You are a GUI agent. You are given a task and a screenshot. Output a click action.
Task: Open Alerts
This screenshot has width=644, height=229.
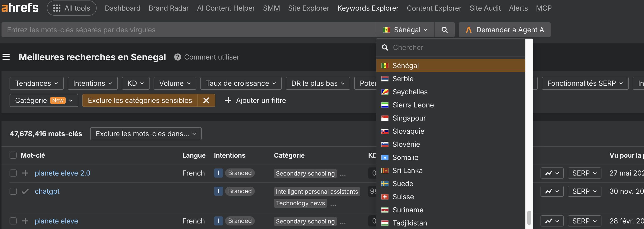pyautogui.click(x=518, y=8)
